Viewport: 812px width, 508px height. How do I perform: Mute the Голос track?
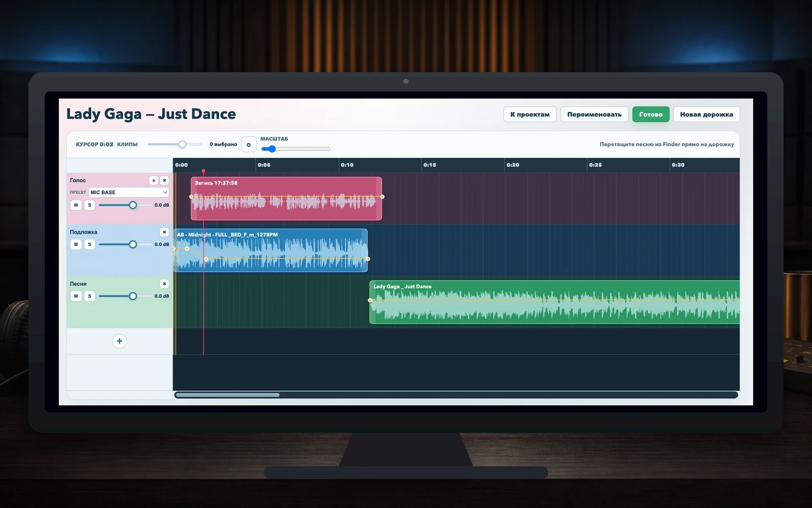tap(76, 205)
